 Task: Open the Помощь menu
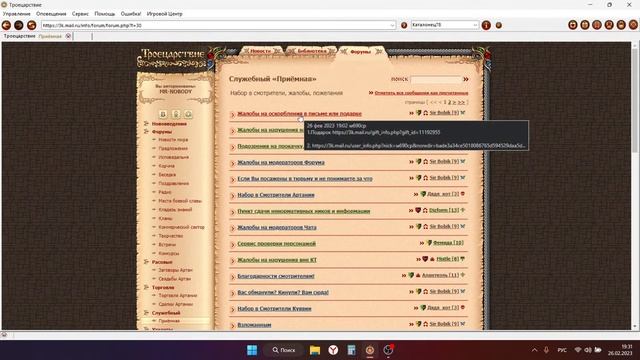click(x=104, y=14)
